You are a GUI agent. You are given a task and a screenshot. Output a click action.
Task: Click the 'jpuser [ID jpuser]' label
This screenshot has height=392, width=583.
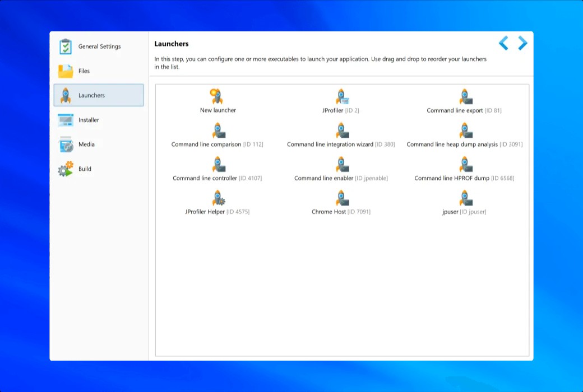pyautogui.click(x=464, y=212)
